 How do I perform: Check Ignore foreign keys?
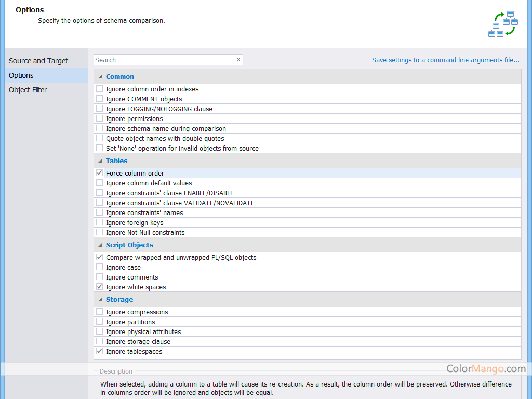click(x=99, y=222)
